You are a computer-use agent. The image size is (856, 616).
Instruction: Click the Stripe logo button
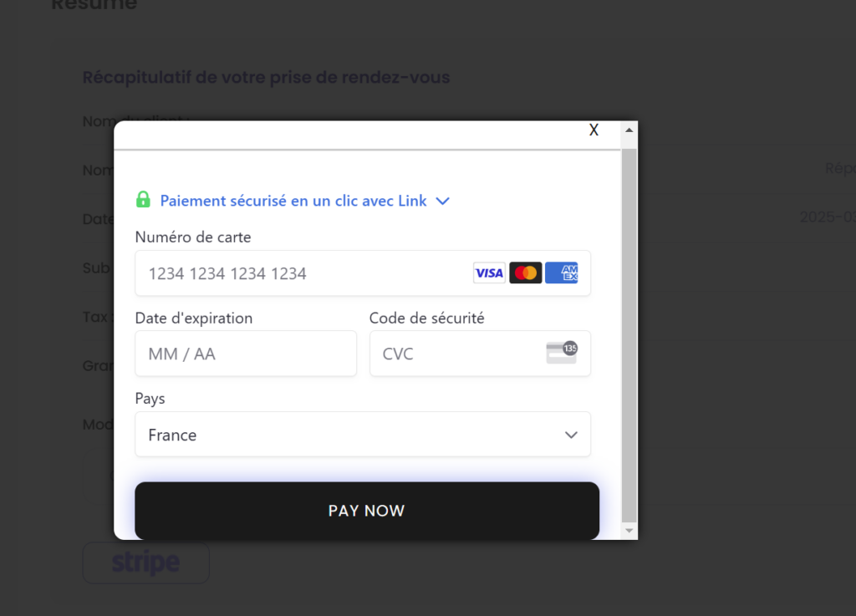(145, 563)
